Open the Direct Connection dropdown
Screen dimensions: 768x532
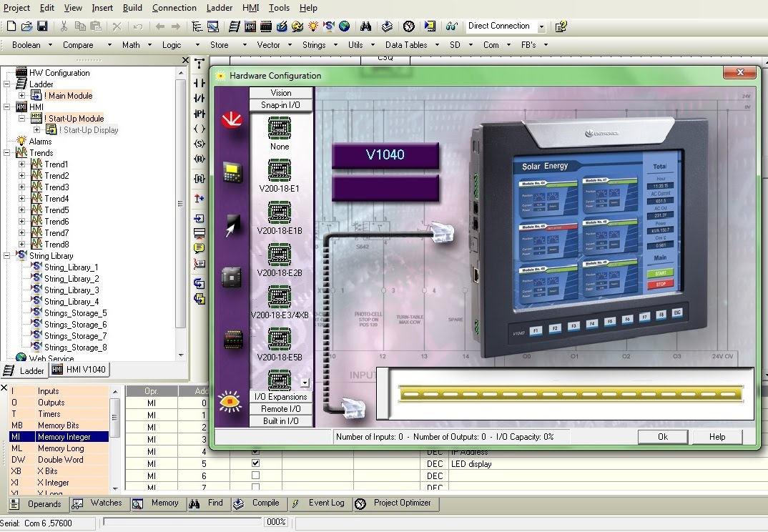541,27
